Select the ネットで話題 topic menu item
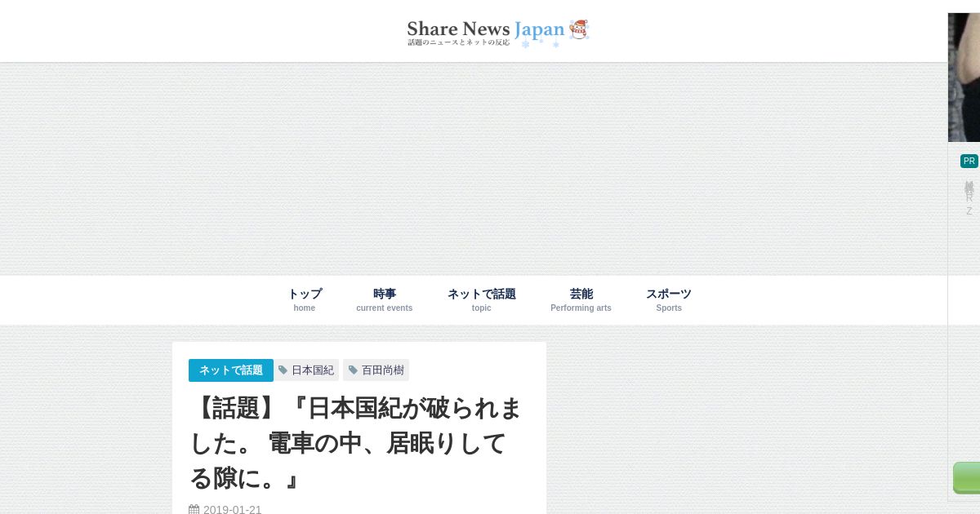 coord(482,299)
